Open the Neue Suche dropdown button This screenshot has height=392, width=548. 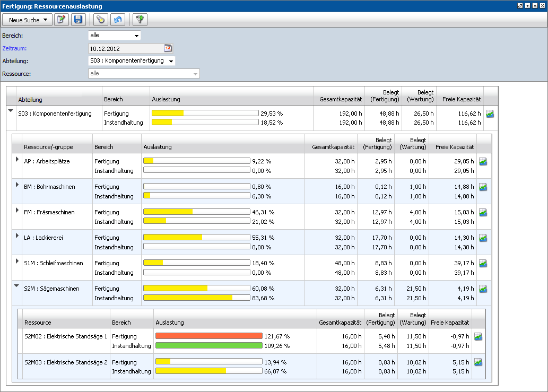(28, 20)
